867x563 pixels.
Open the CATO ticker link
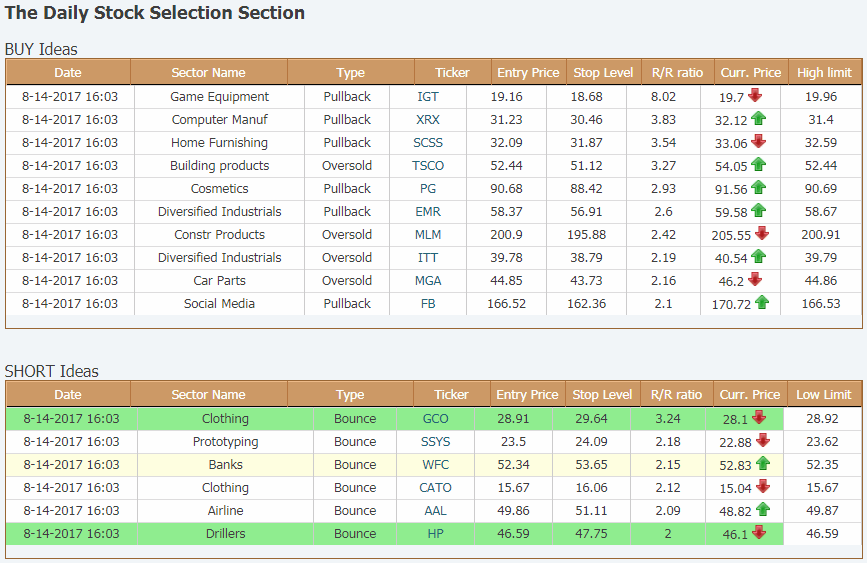(436, 488)
